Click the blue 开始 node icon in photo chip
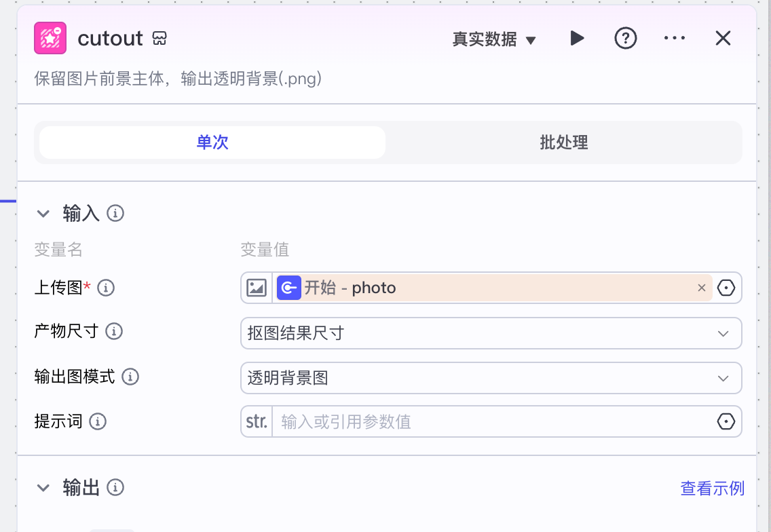771x532 pixels. tap(288, 287)
